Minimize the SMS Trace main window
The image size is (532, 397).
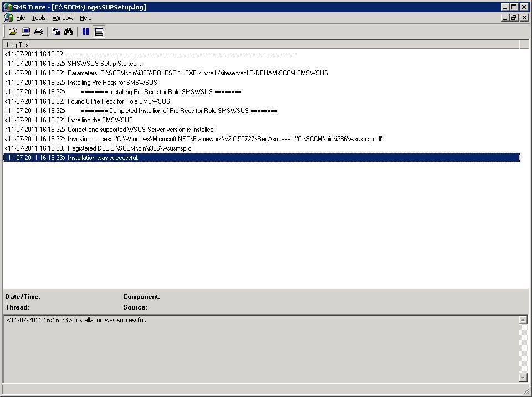(505, 7)
